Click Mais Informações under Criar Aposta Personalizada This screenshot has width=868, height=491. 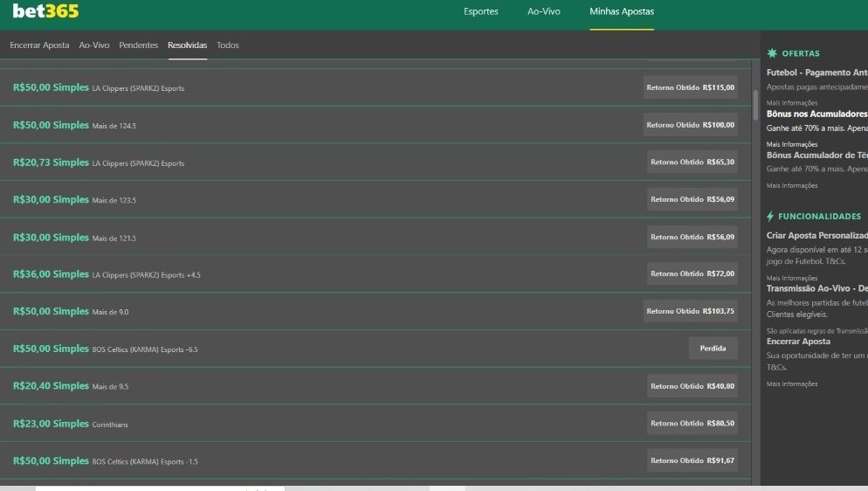(x=792, y=278)
